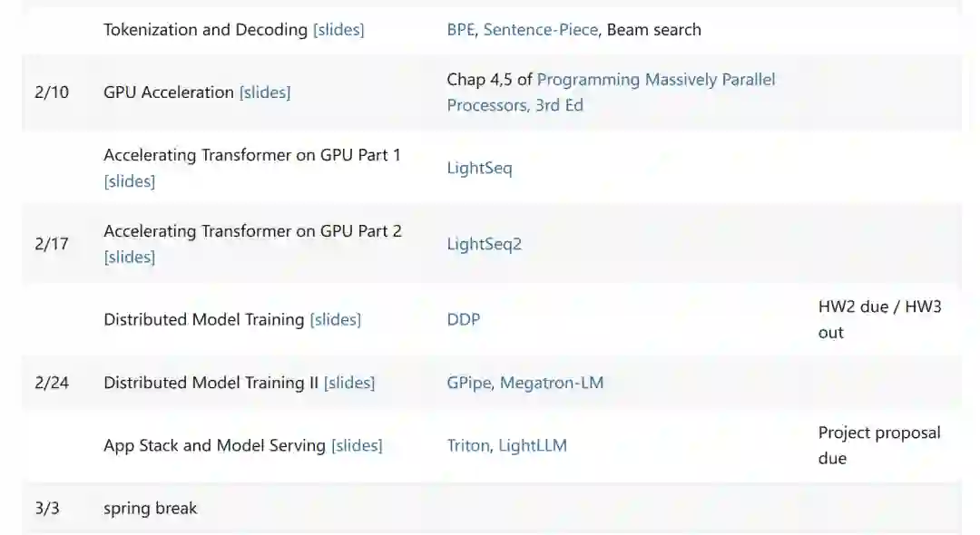Open slides for Tokenization and Decoding
The image size is (980, 535).
338,30
